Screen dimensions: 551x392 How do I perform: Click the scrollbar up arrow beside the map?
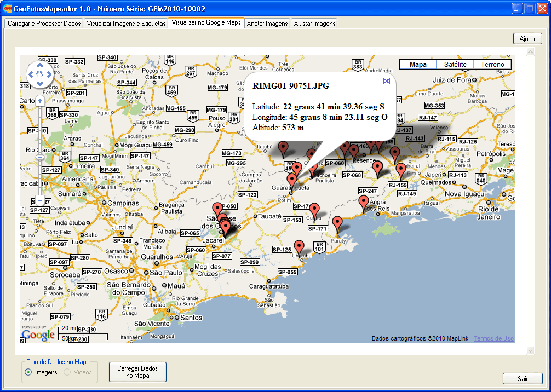pos(530,52)
